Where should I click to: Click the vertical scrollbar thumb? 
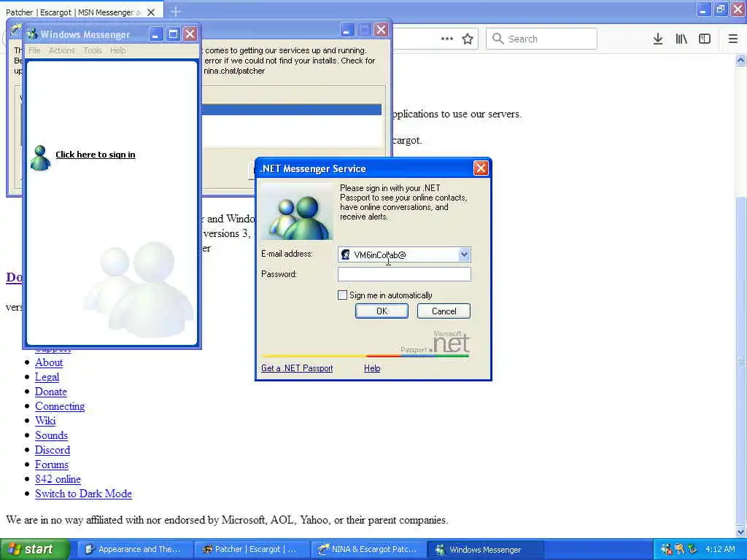point(740,362)
